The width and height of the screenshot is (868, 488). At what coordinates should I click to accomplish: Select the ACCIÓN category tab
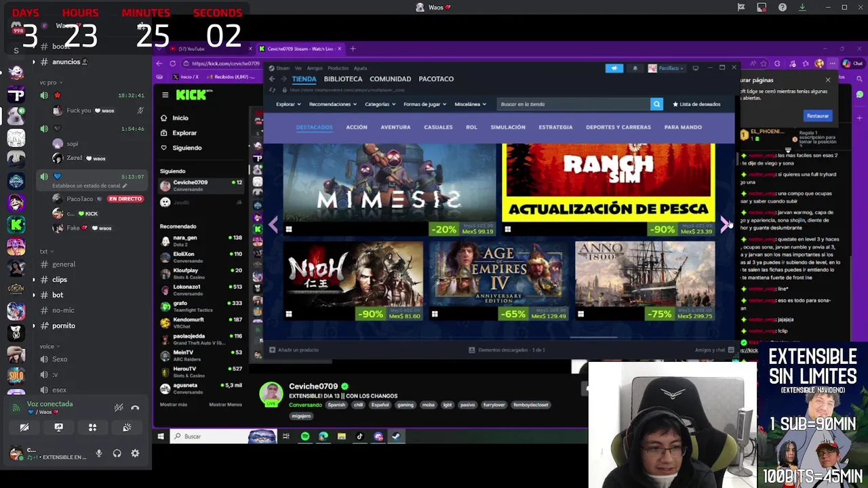point(357,127)
